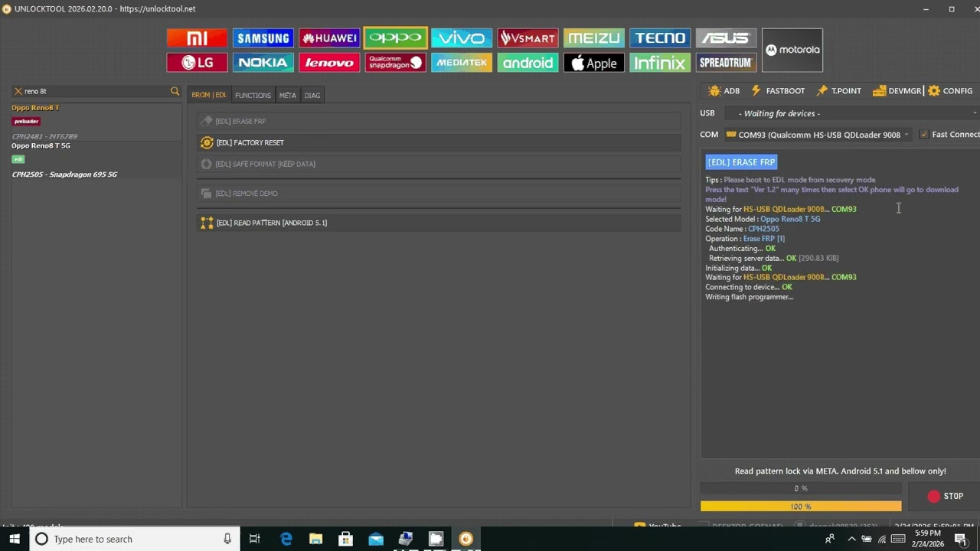Expand the COM port dropdown

point(906,135)
